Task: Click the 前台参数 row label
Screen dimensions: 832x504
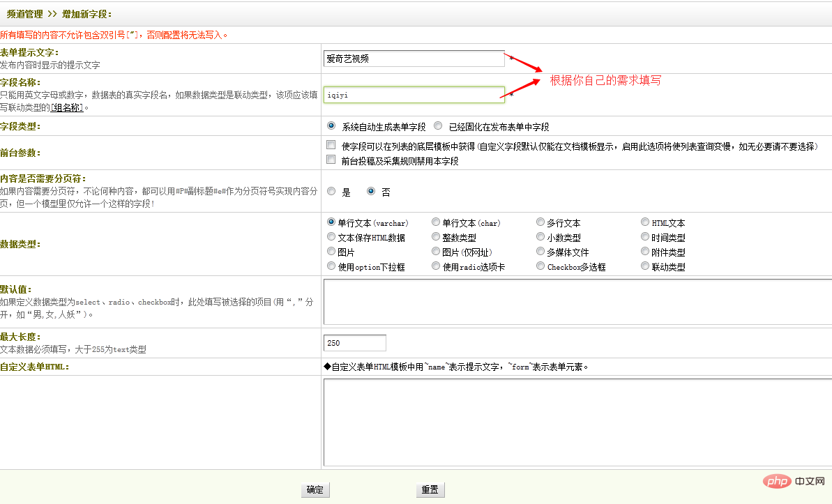Action: point(21,153)
